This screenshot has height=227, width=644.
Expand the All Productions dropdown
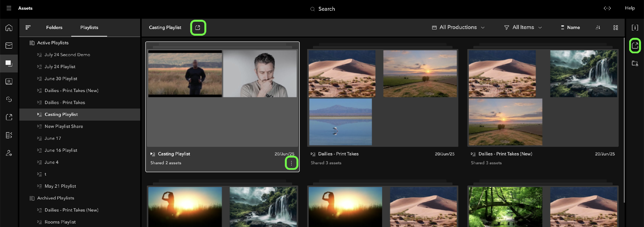click(x=458, y=27)
